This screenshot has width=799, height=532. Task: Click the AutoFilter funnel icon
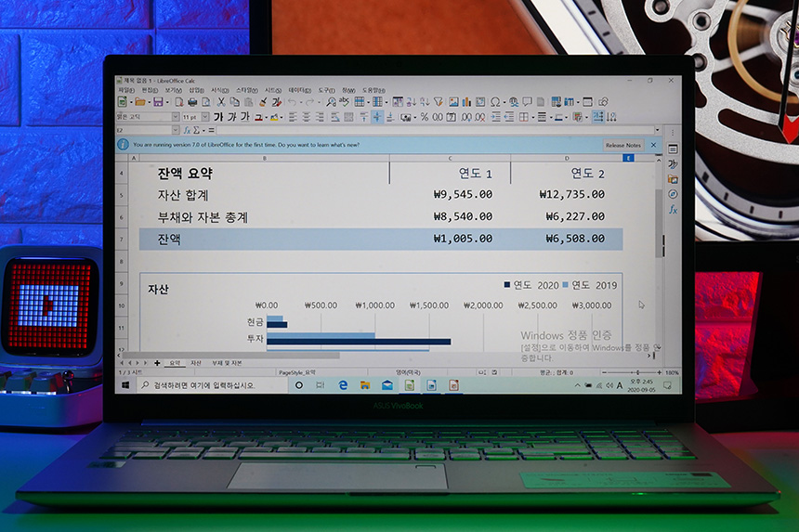[x=439, y=102]
